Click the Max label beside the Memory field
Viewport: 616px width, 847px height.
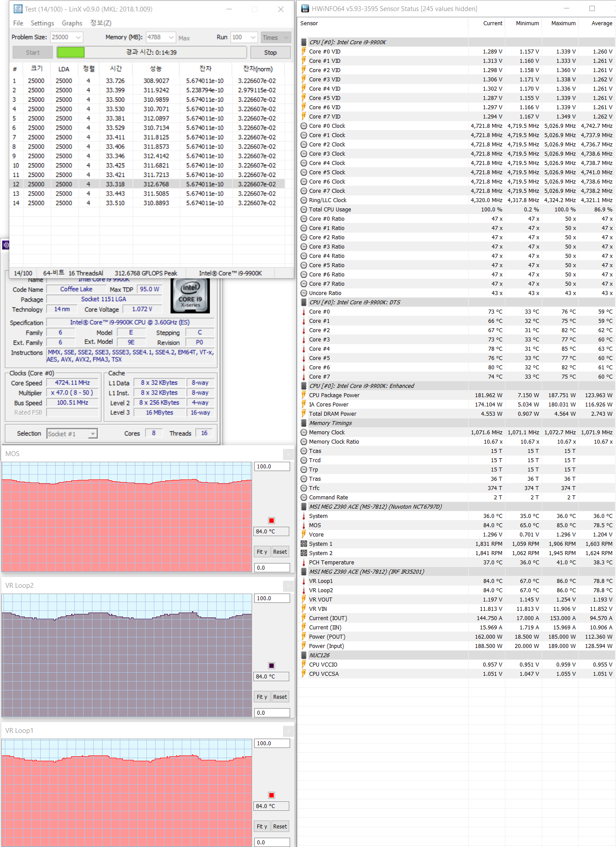[184, 38]
